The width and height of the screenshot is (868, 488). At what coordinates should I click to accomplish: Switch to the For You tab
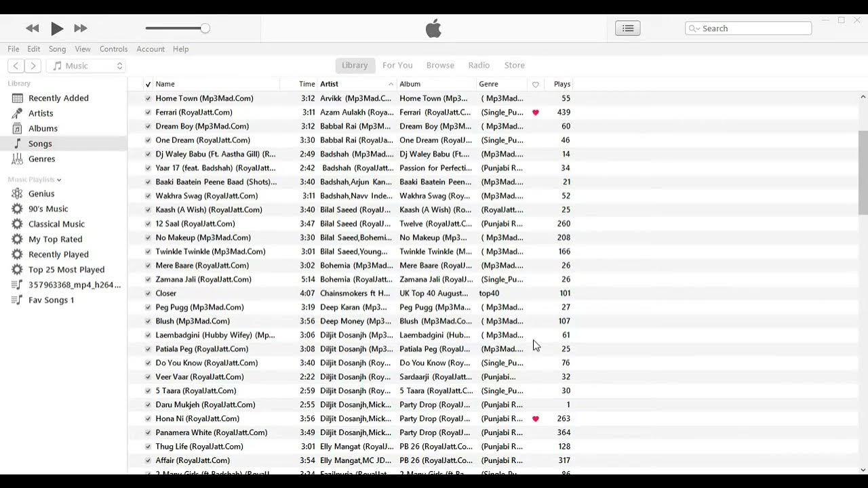397,65
